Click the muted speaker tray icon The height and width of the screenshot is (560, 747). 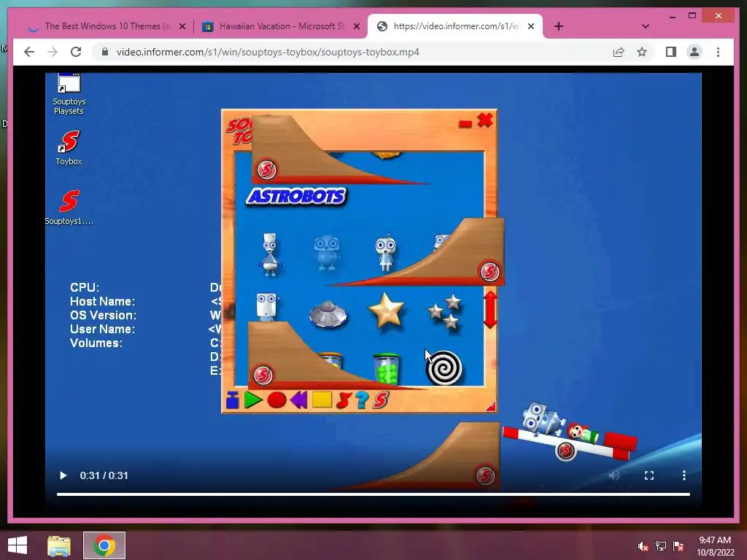(643, 546)
